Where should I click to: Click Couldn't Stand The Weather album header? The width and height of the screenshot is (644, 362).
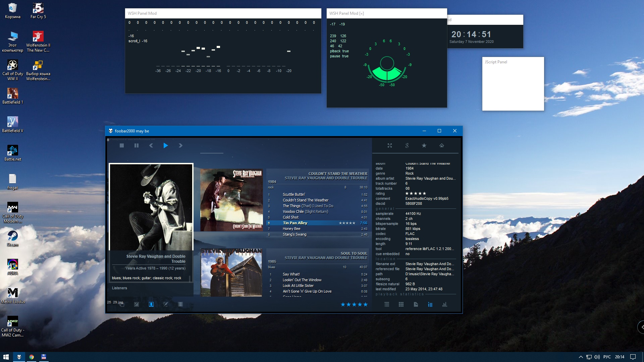[x=337, y=174]
